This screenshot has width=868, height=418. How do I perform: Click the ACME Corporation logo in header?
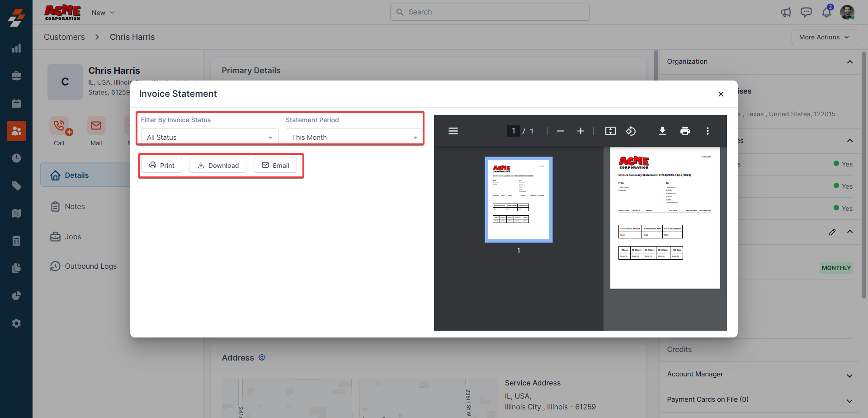[62, 12]
